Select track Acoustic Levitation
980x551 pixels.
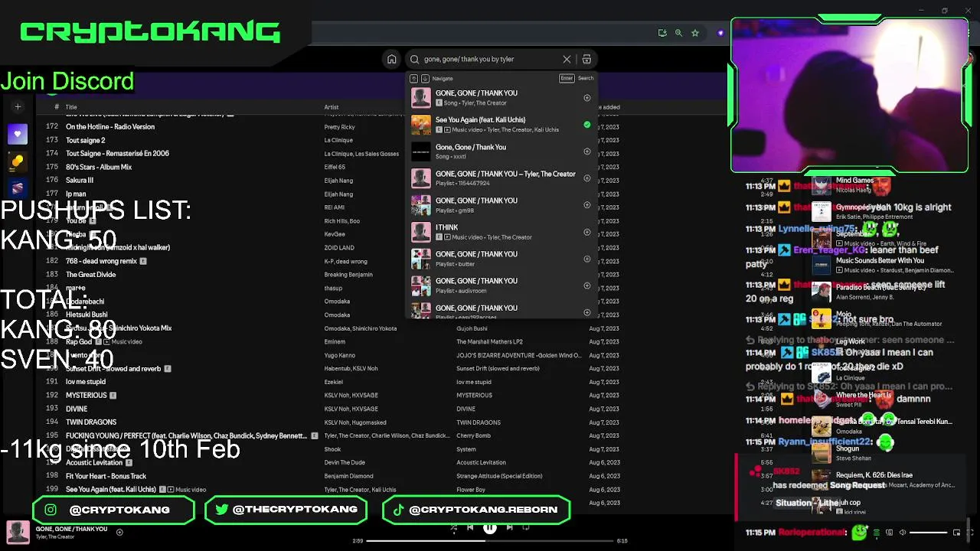click(94, 463)
